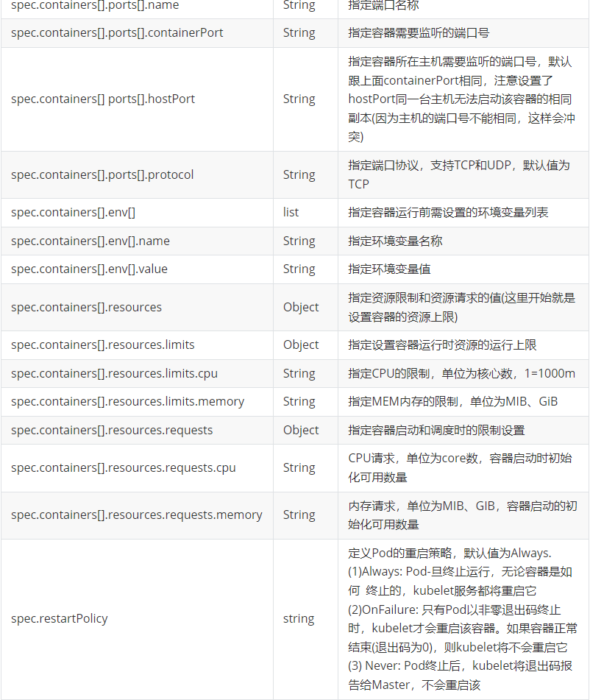
Task: Click '定义Pod的重启策略，默认值为Always' text
Action: (449, 553)
